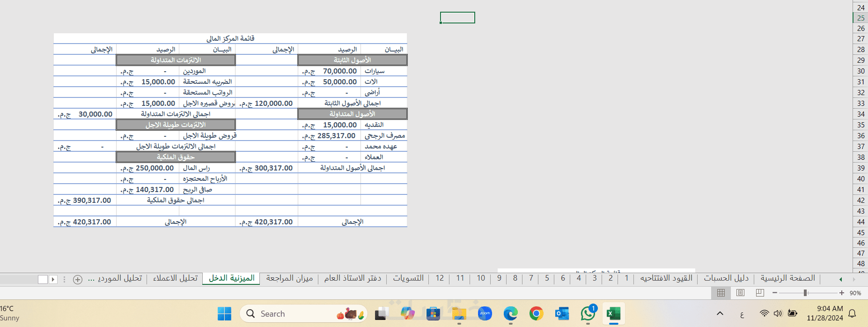Click the 140,317.00 صافى الربح cell

click(x=147, y=190)
